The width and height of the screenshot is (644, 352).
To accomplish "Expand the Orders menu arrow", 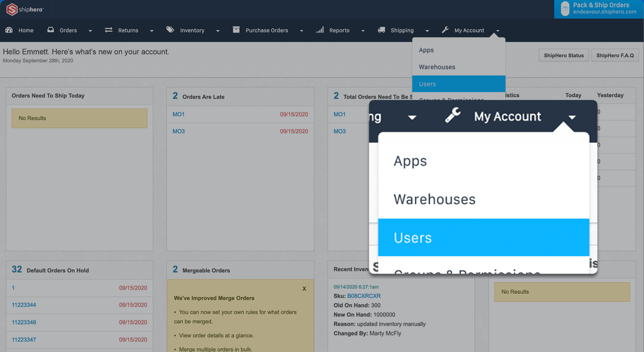I will tap(90, 31).
